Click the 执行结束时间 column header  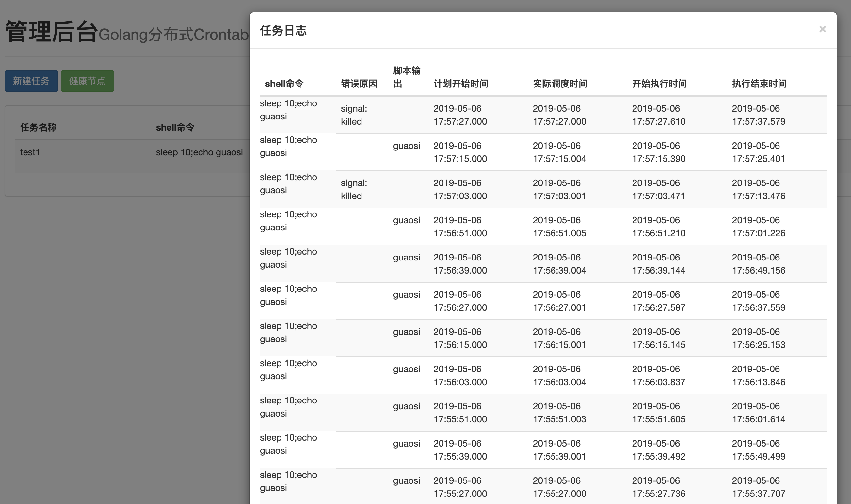(x=759, y=84)
